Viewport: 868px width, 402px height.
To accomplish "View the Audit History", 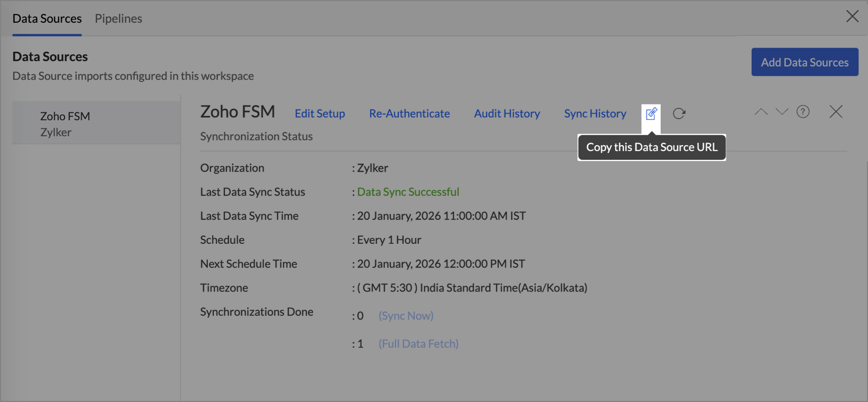I will tap(507, 114).
